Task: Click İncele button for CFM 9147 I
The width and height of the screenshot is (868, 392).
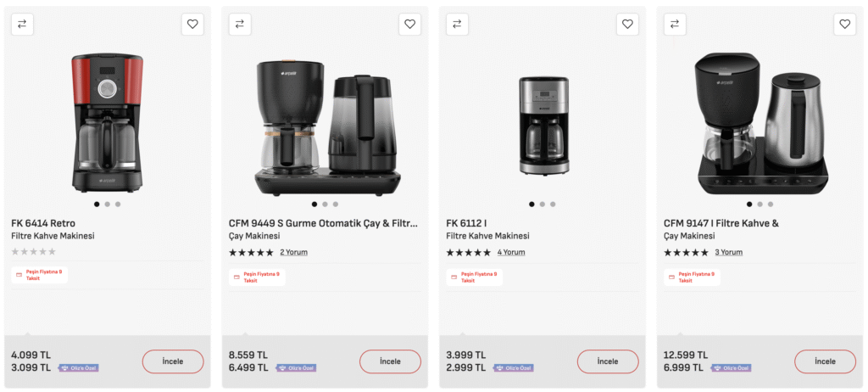Action: click(826, 361)
